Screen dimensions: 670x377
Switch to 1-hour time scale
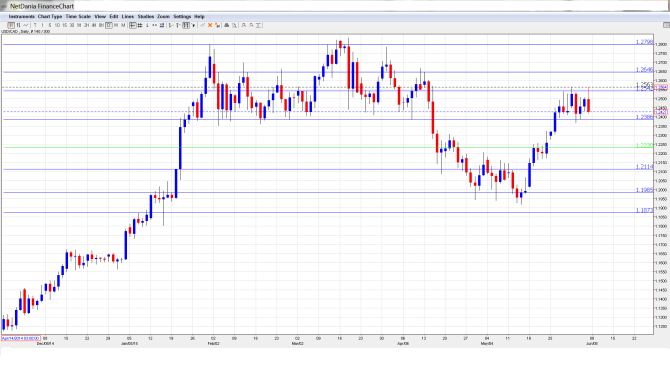[79, 26]
